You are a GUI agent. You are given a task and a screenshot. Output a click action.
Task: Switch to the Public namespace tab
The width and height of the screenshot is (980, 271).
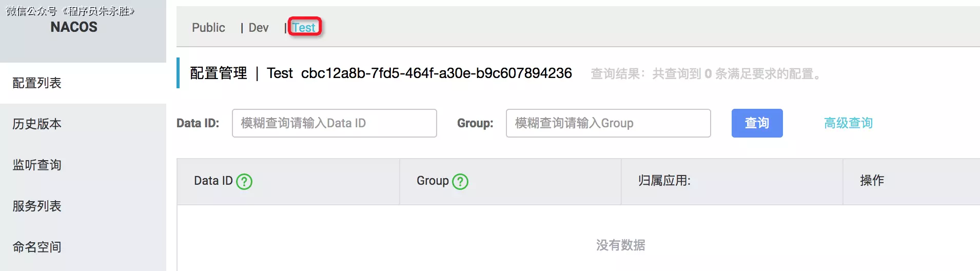pos(208,28)
